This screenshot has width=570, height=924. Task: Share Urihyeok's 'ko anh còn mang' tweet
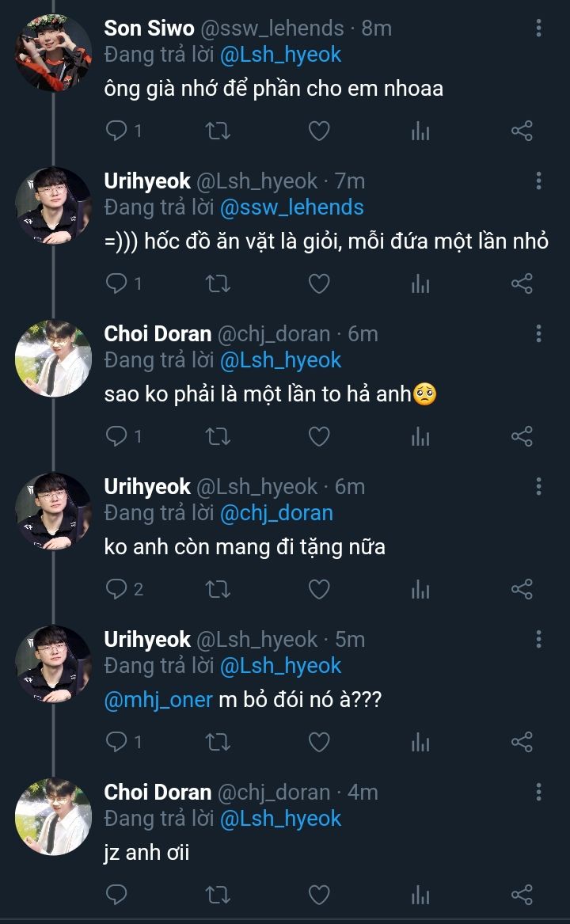(522, 589)
